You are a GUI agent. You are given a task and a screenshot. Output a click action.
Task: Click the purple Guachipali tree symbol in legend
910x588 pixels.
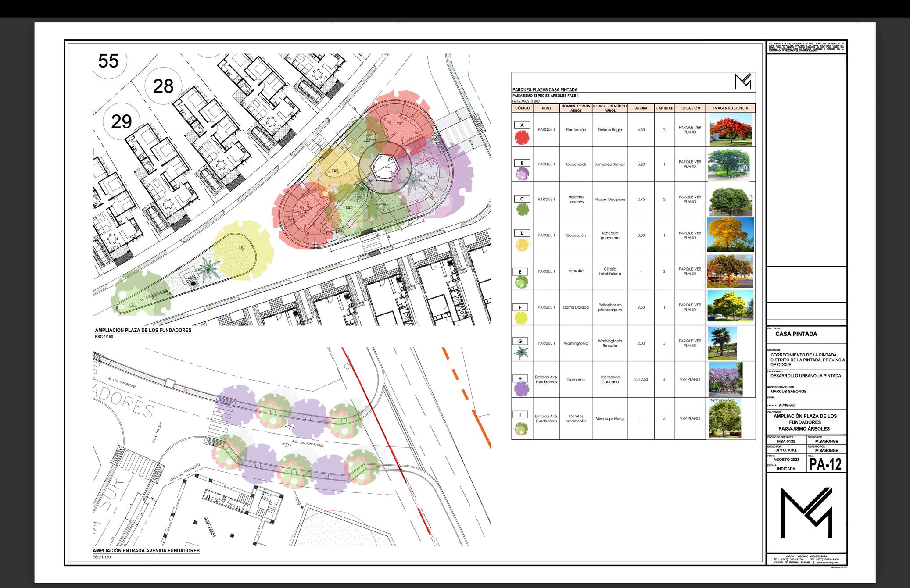click(522, 175)
